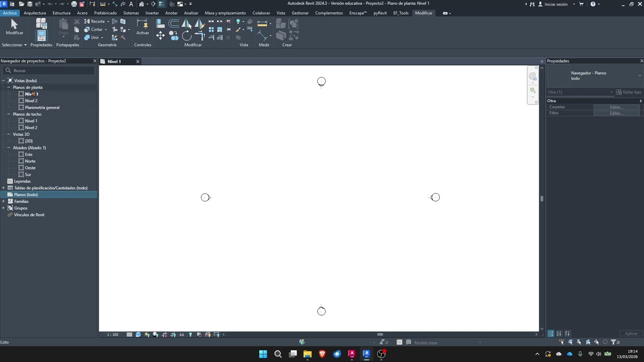Click the vertical scrollbar thumb of the view
This screenshot has width=644, height=362.
(542, 199)
